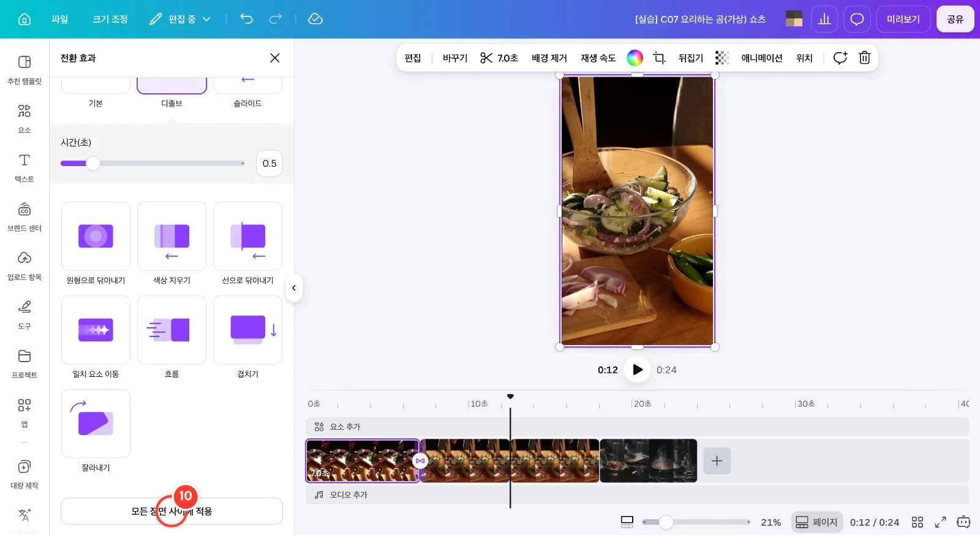Open 텍스트 sidebar panel

tap(24, 168)
